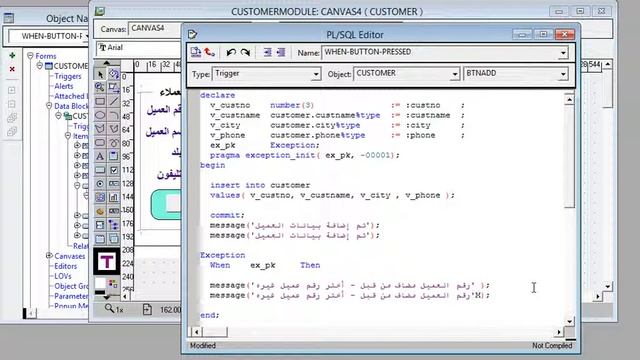This screenshot has height=360, width=640.
Task: Click the Compile PL/SQL icon in editor toolbar
Action: pos(196,52)
